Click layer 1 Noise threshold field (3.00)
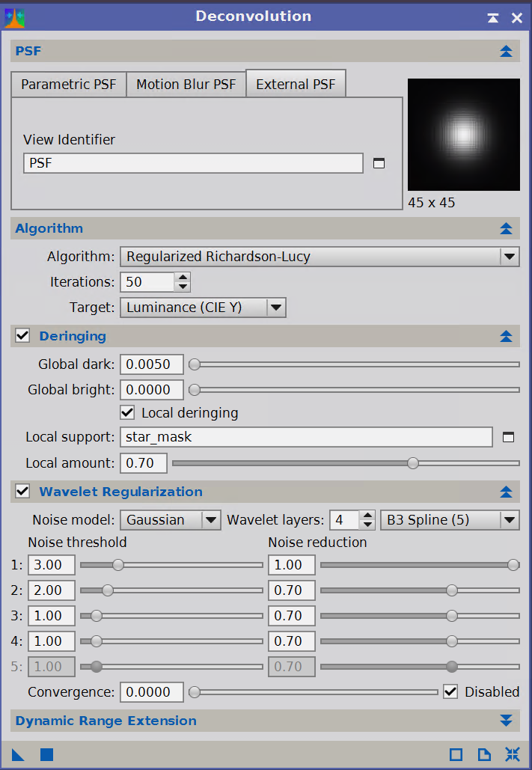Viewport: 532px width, 770px height. coord(52,565)
